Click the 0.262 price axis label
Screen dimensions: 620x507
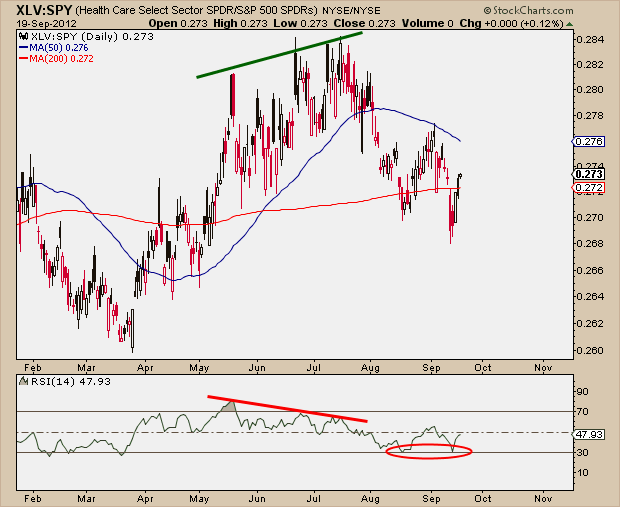(x=590, y=323)
